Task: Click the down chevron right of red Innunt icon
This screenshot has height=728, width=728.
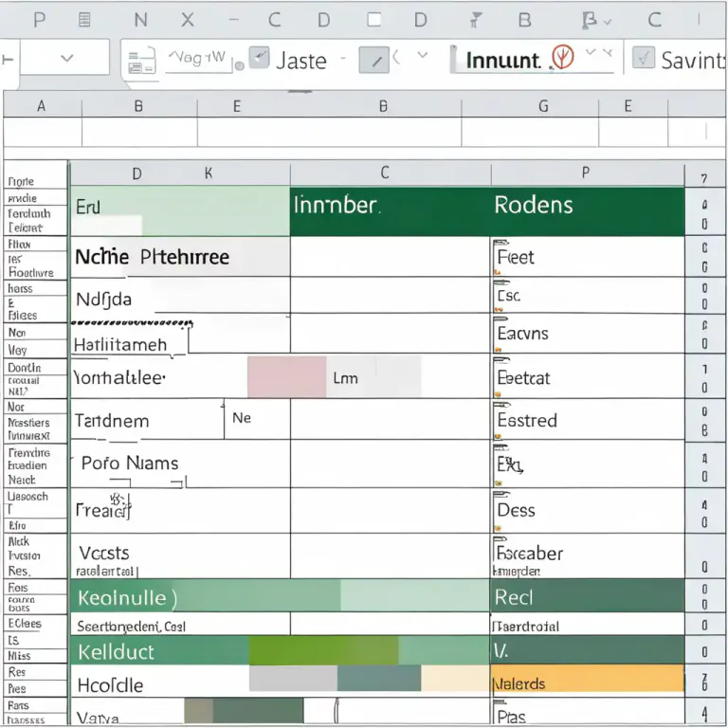Action: click(x=591, y=51)
